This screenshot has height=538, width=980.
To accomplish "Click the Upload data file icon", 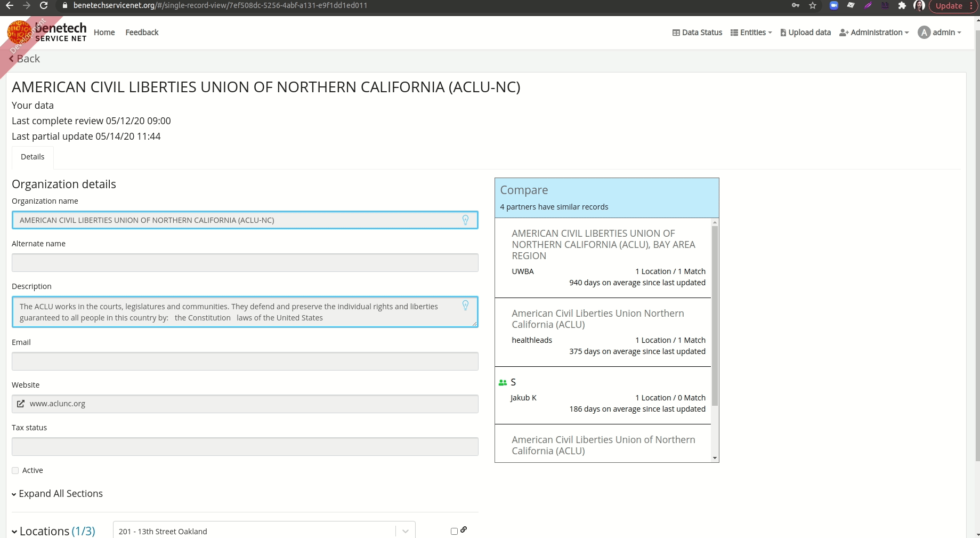I will click(x=783, y=33).
